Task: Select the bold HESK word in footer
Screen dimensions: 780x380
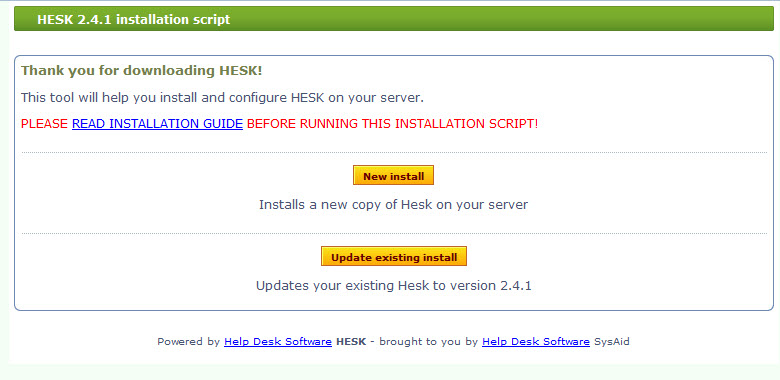Action: pos(351,342)
